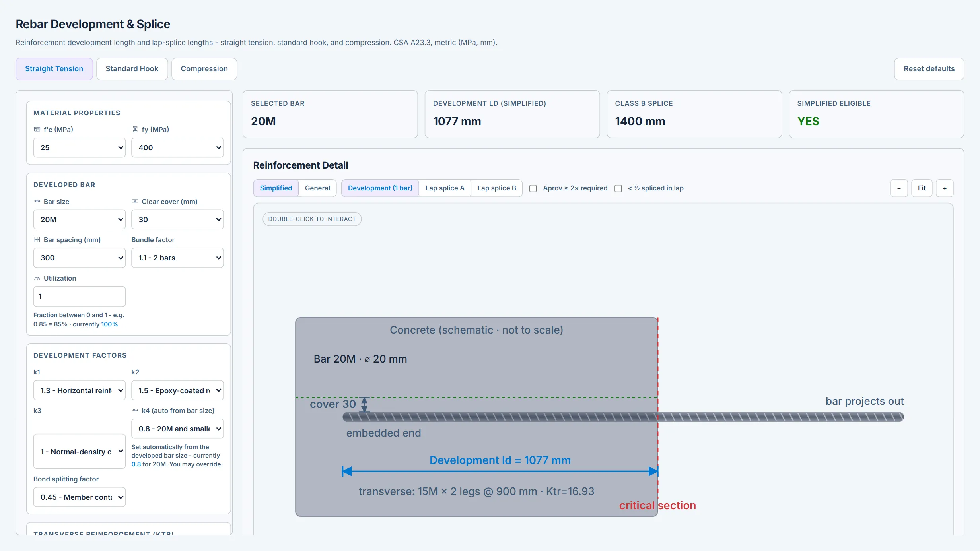The width and height of the screenshot is (980, 551).
Task: Click the f'c concrete strength icon
Action: coord(37,129)
